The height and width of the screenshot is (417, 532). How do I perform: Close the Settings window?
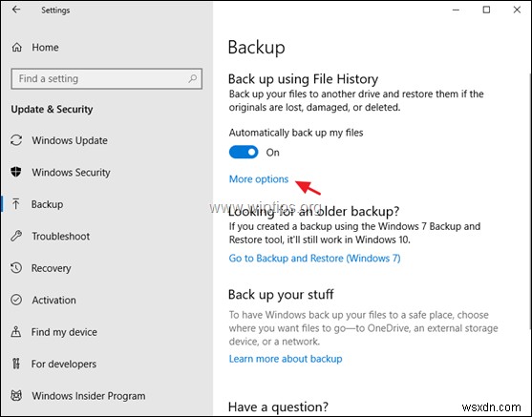point(517,10)
